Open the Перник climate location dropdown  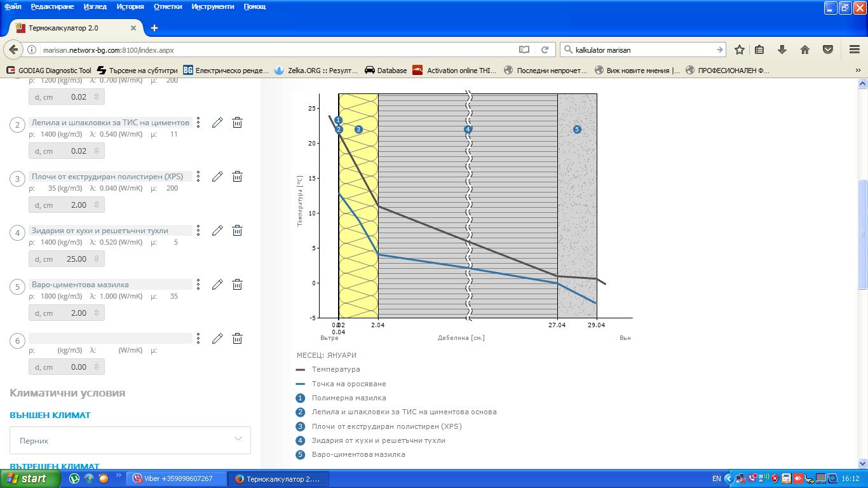(130, 440)
